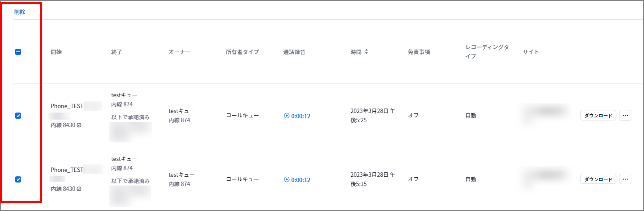Click 削除 to delete selected recordings
Screen dimensions: 644x211
coord(20,12)
